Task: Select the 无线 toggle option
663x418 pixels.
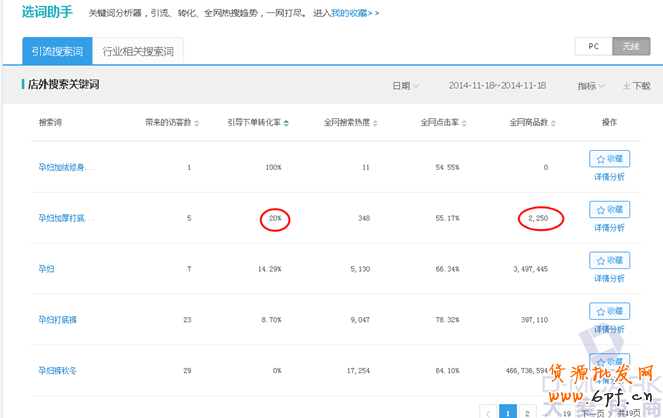Action: coord(630,46)
